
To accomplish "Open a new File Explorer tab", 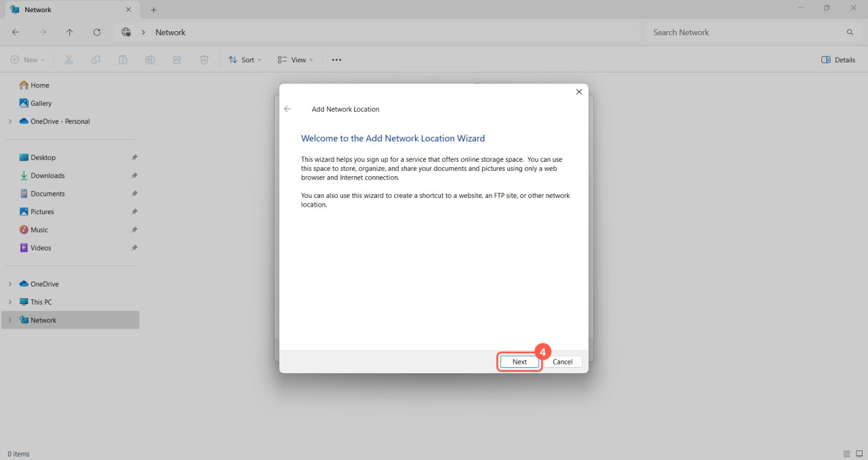I will click(153, 10).
